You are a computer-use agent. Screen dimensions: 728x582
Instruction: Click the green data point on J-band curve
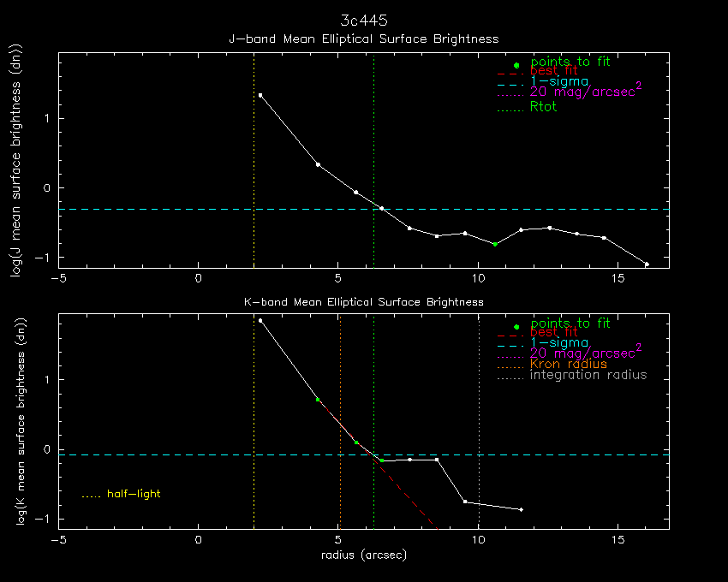(x=495, y=244)
